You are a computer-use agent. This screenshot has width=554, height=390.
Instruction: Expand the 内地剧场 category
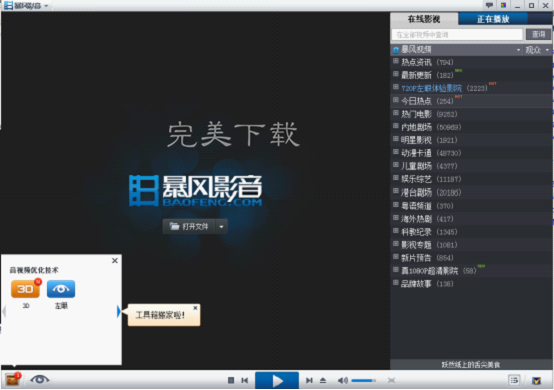click(x=396, y=126)
